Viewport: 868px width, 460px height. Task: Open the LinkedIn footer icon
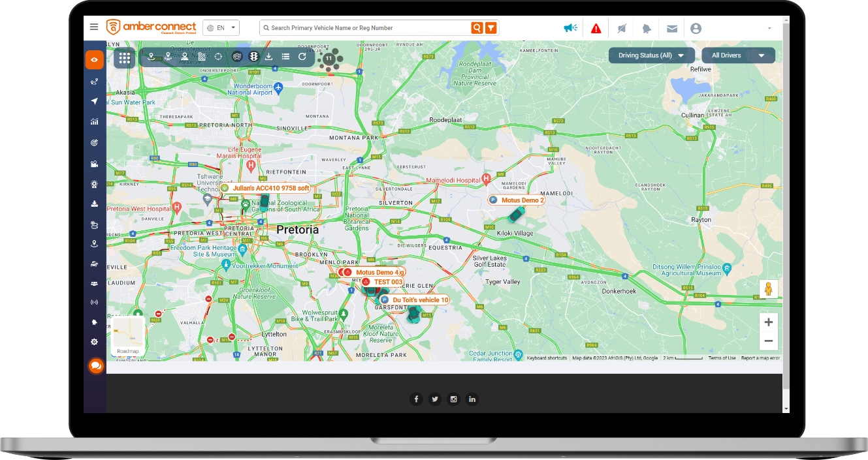coord(472,399)
